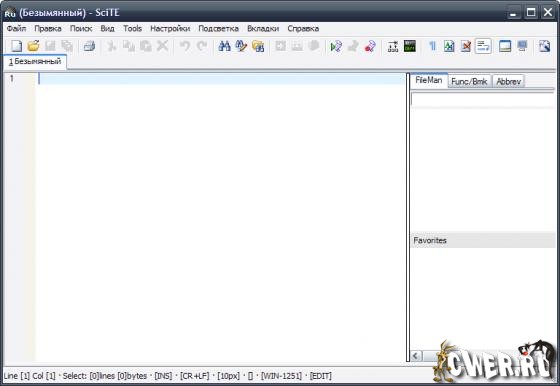Viewport: 560px width, 386px height.
Task: Open the Файл menu
Action: 16,29
